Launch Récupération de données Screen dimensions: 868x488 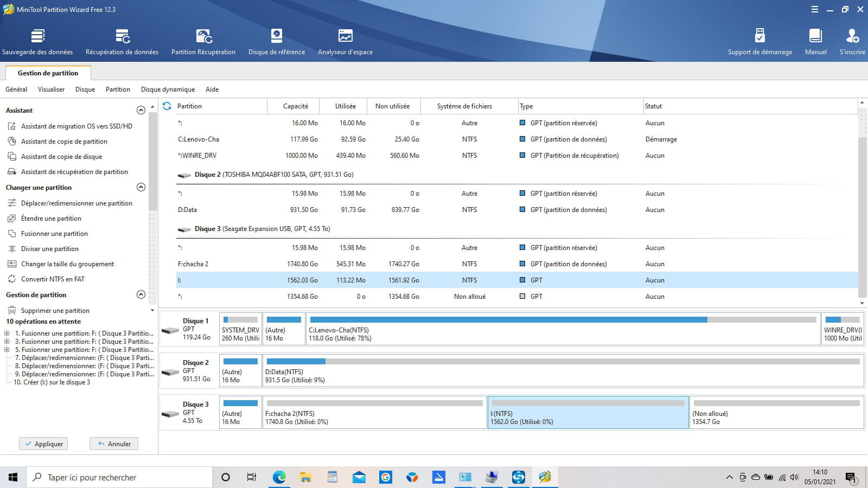[x=122, y=42]
